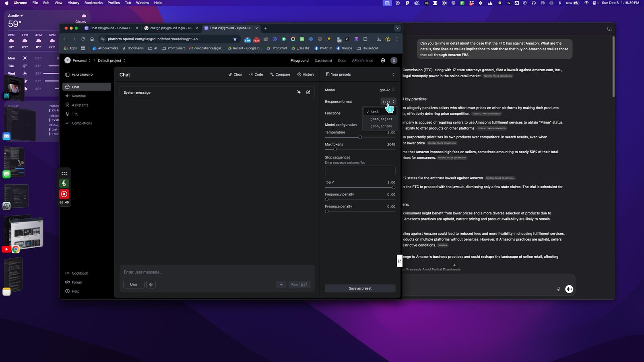The height and width of the screenshot is (362, 644).
Task: Click the user profile avatar 'D'
Action: coord(394,60)
